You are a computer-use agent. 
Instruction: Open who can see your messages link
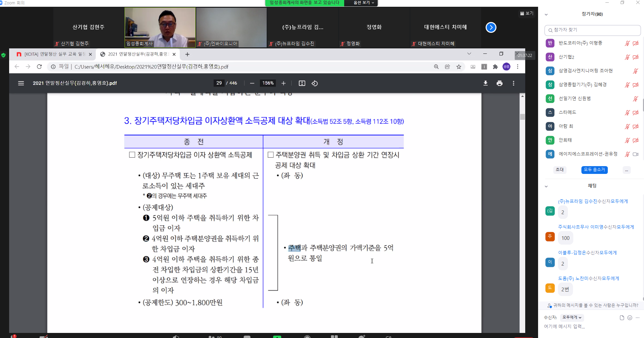pyautogui.click(x=593, y=305)
